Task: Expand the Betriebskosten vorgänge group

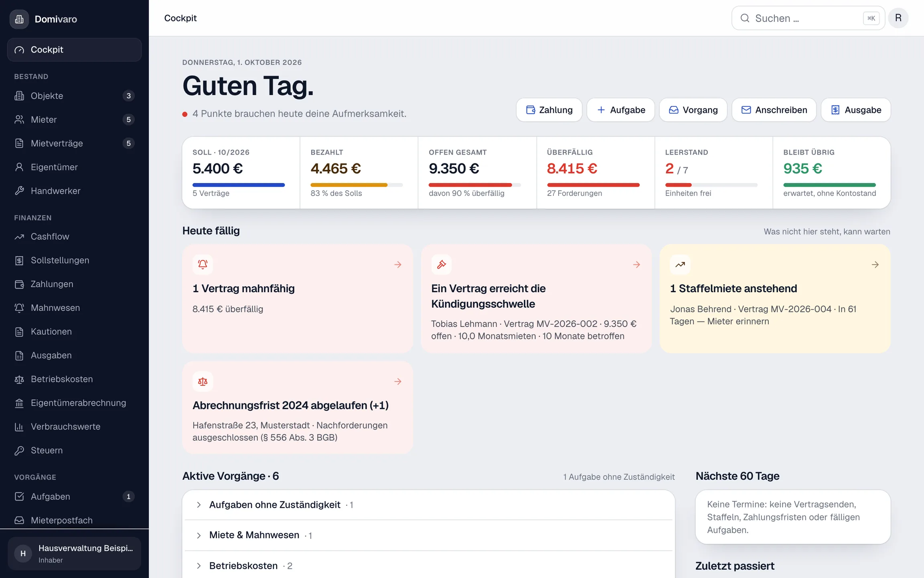Action: [x=428, y=566]
